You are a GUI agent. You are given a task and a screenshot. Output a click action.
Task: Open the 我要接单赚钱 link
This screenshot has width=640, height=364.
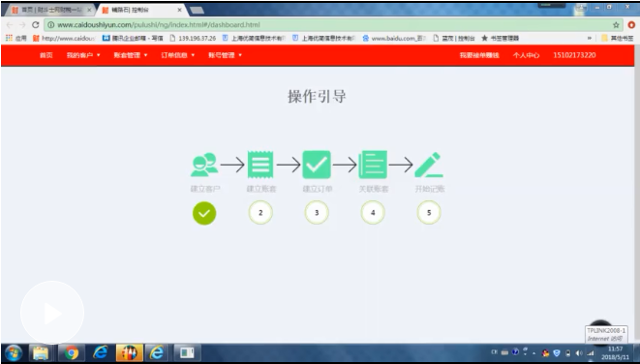click(x=479, y=55)
